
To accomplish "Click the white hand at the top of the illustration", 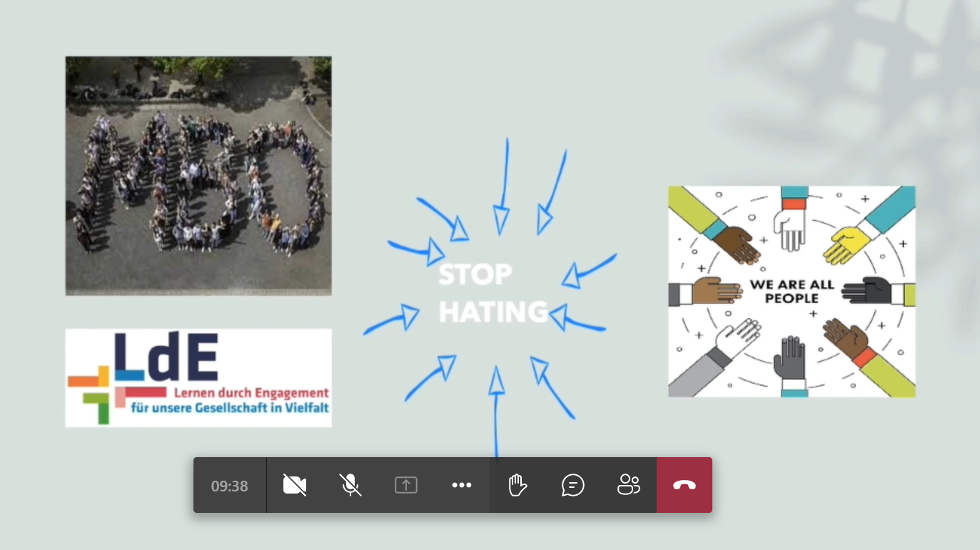I will [x=791, y=230].
